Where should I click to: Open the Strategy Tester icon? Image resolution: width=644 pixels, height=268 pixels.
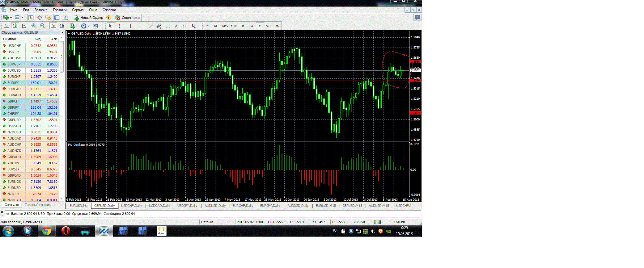(x=66, y=18)
